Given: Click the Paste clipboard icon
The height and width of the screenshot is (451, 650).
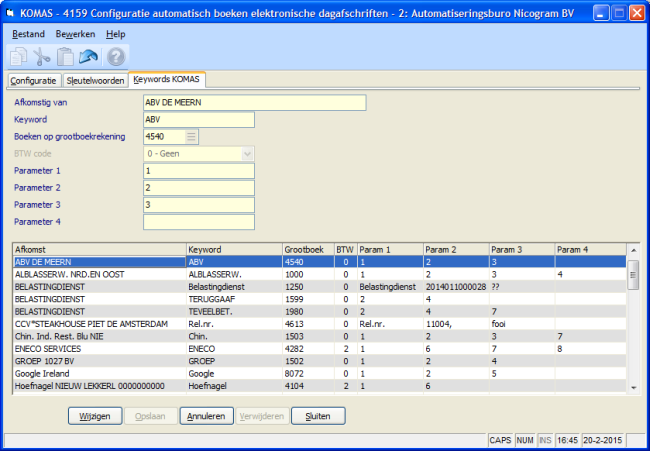Looking at the screenshot, I should [65, 57].
